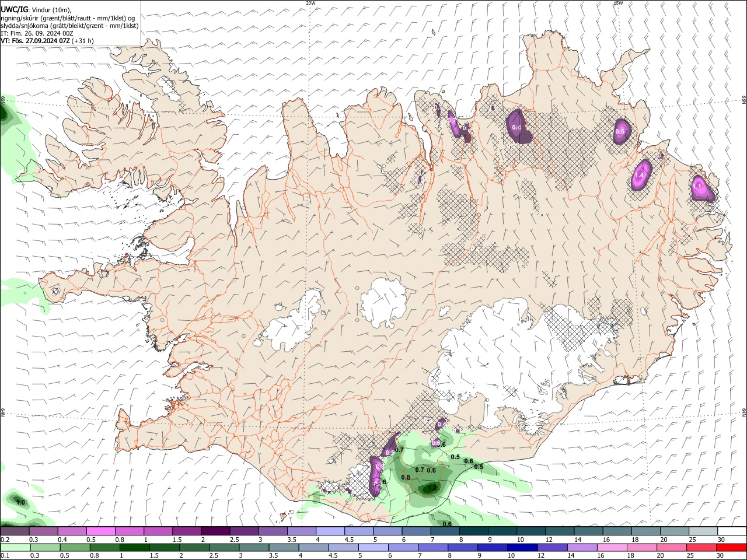Click the (+31 h) forecast offset text
747x560 pixels.
[x=83, y=41]
